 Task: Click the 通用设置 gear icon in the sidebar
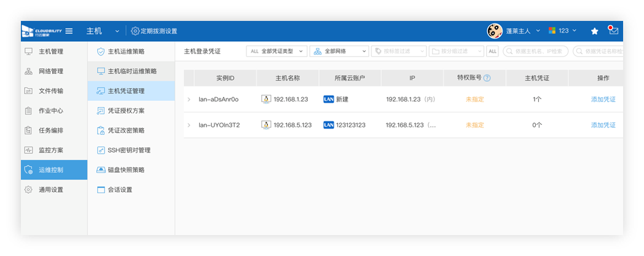[28, 190]
